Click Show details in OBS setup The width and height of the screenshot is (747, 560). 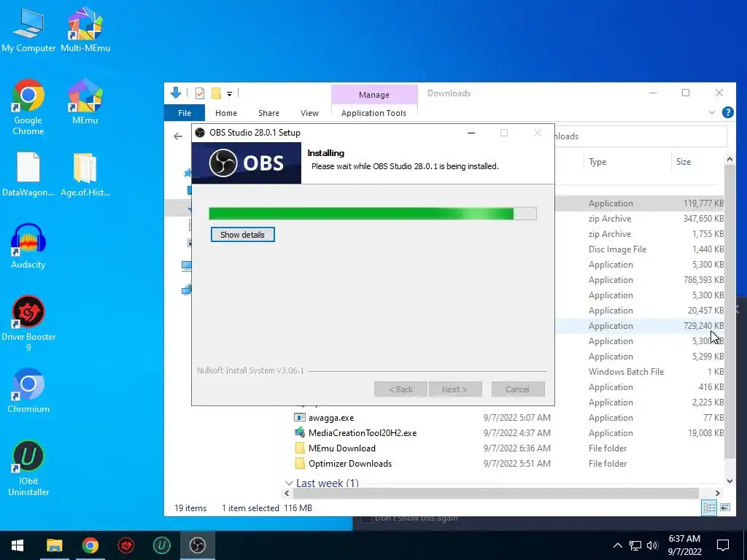242,235
